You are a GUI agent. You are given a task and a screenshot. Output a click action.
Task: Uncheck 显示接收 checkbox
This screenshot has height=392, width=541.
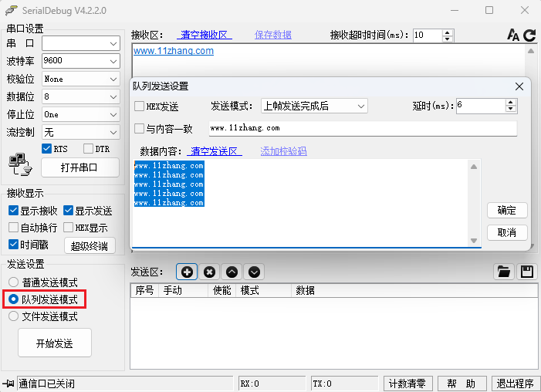[13, 210]
